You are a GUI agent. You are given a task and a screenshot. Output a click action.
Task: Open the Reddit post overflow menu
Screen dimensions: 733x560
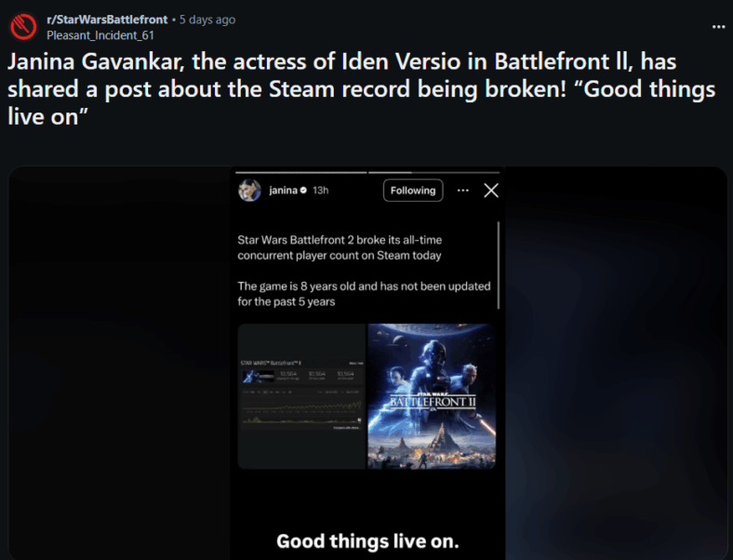pos(718,27)
